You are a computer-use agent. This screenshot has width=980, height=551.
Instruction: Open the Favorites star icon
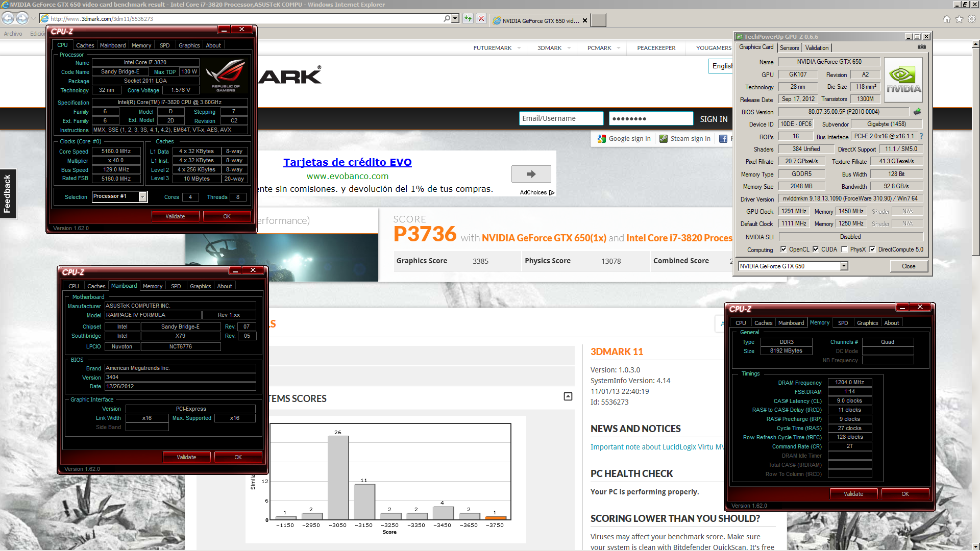[x=959, y=19]
